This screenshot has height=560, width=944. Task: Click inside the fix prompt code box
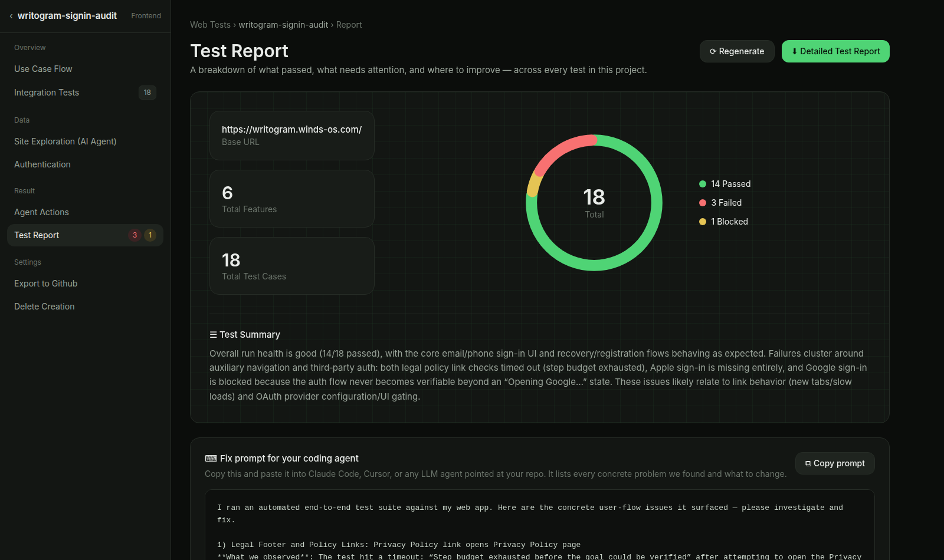539,525
